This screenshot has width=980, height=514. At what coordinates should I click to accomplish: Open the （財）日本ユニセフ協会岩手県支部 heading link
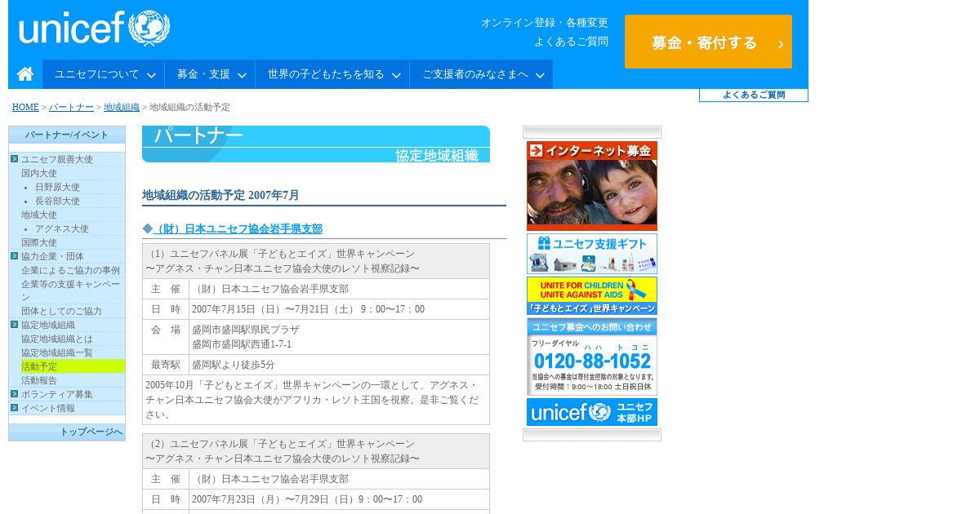[237, 228]
